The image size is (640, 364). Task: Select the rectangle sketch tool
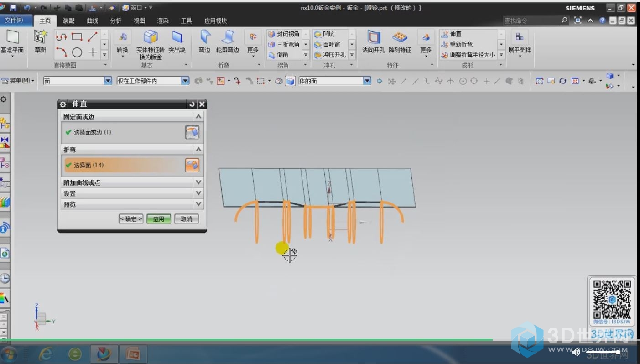click(77, 37)
